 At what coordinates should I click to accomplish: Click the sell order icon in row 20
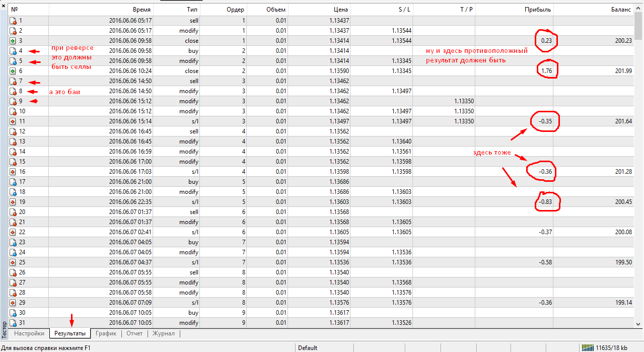(x=13, y=212)
